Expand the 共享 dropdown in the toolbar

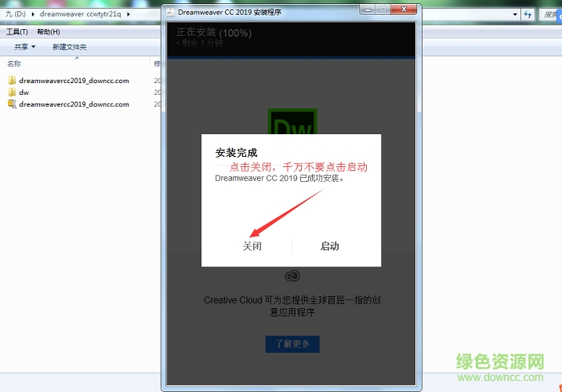25,47
